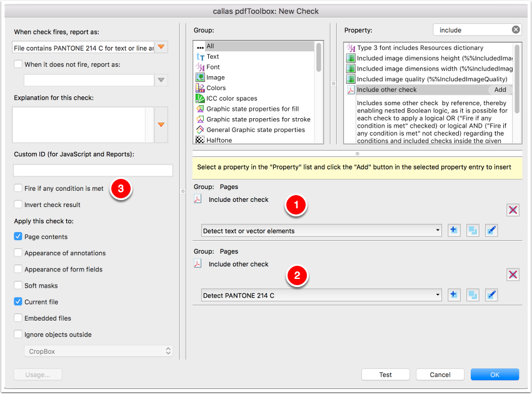This screenshot has height=394, width=532.
Task: Select 'All' in the Group list
Action: pos(254,46)
